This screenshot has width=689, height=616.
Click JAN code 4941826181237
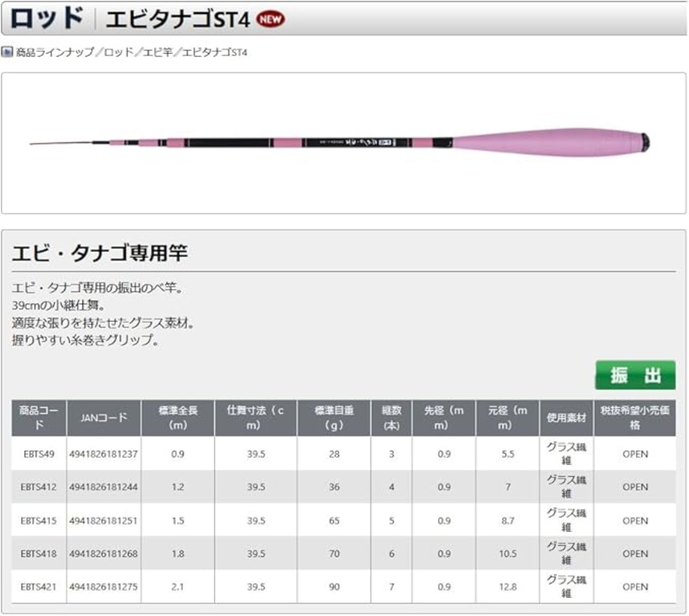click(x=103, y=454)
